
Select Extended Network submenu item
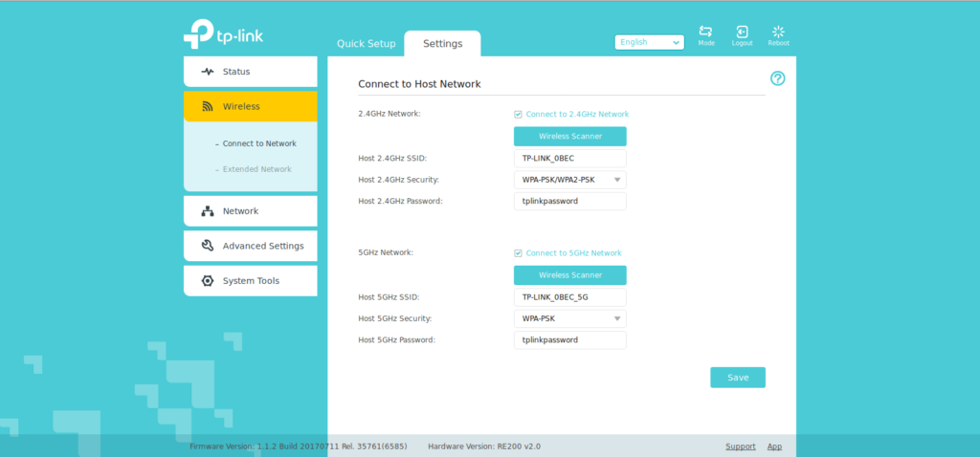[256, 169]
